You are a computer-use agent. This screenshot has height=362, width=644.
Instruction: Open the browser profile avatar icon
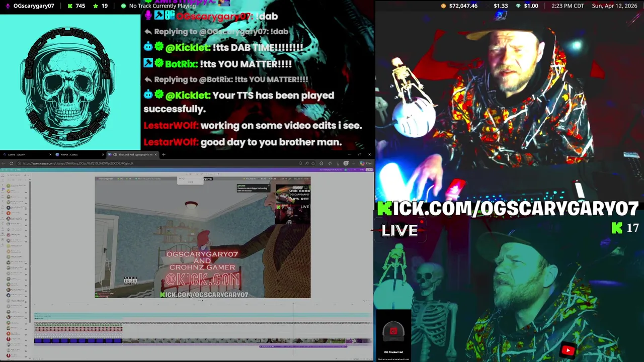(x=346, y=163)
